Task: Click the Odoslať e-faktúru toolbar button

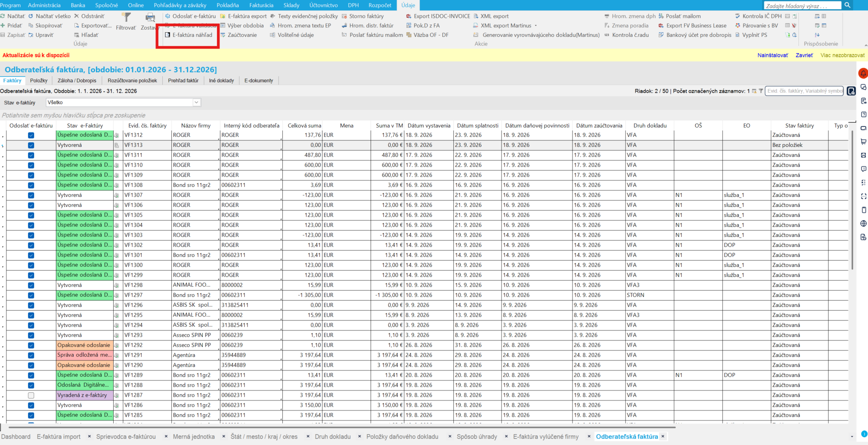Action: pos(190,16)
